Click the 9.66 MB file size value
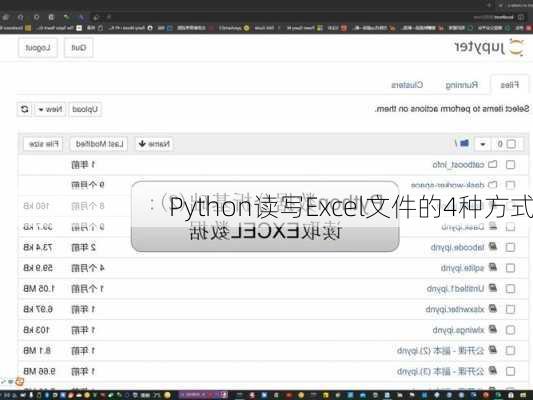This screenshot has width=533, height=400. click(39, 371)
